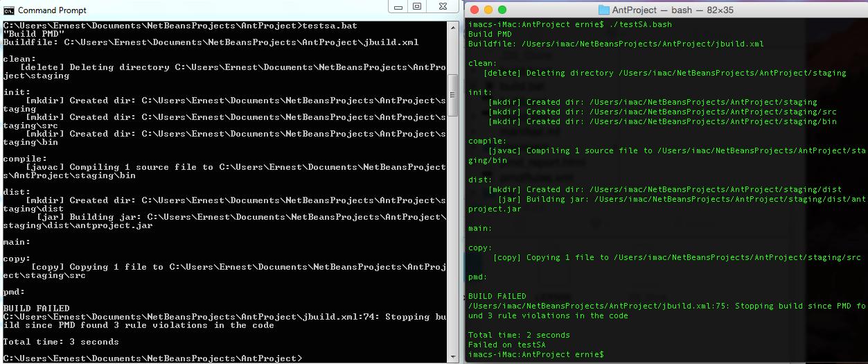Click the green "BUILD FAILED" text in bash
Screen dimensions: 868x364
click(x=497, y=296)
